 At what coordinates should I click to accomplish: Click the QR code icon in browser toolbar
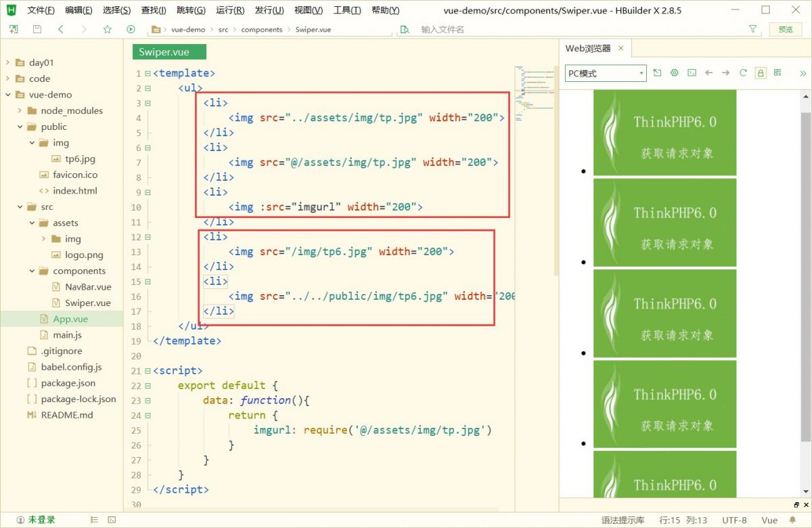pyautogui.click(x=777, y=72)
